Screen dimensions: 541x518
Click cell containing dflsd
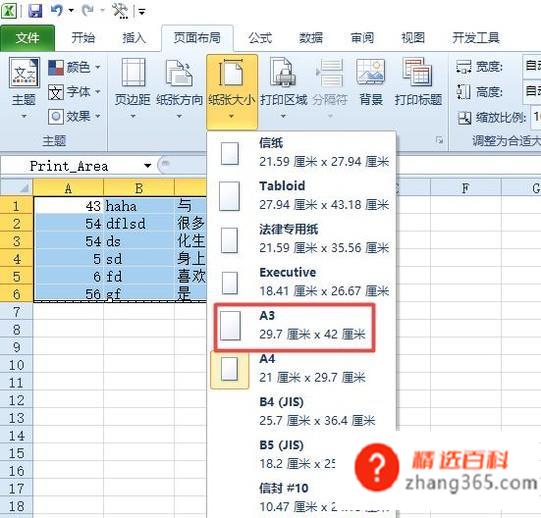[x=139, y=224]
